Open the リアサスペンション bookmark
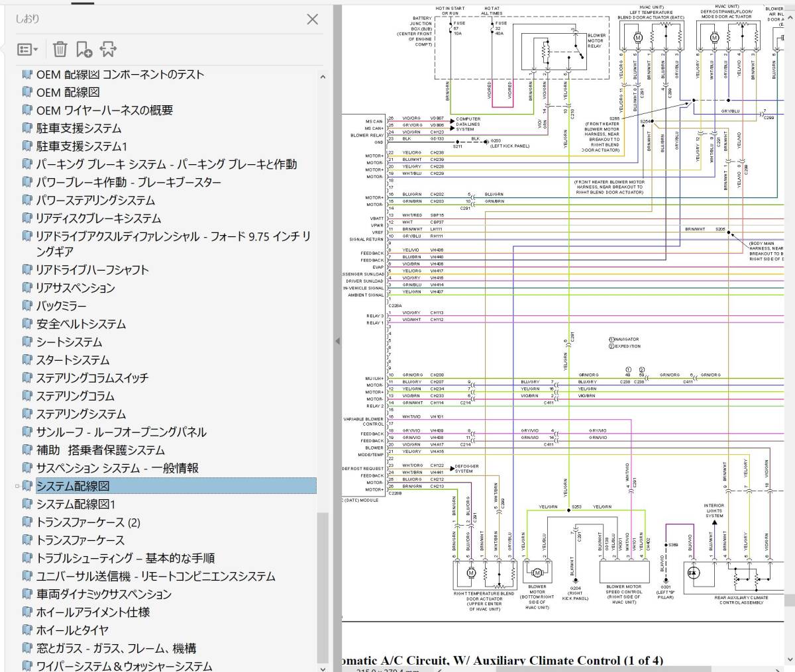Image resolution: width=795 pixels, height=672 pixels. tap(76, 287)
